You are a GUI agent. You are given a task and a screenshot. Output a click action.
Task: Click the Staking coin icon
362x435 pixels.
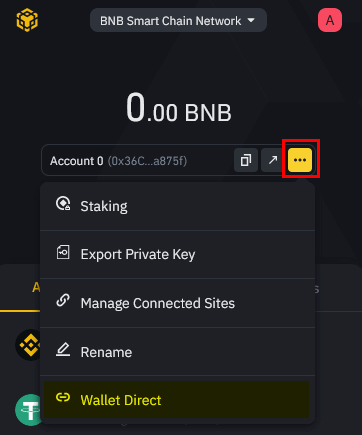(63, 203)
